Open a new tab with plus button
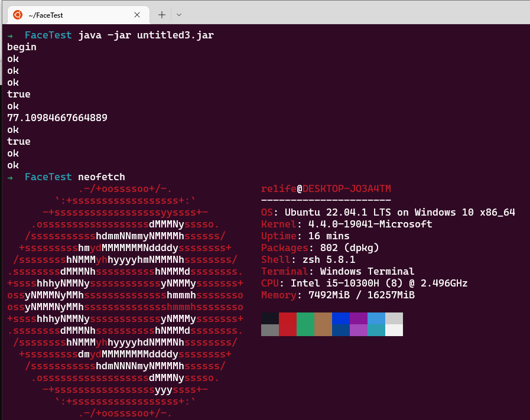Image resolution: width=530 pixels, height=420 pixels. [162, 15]
